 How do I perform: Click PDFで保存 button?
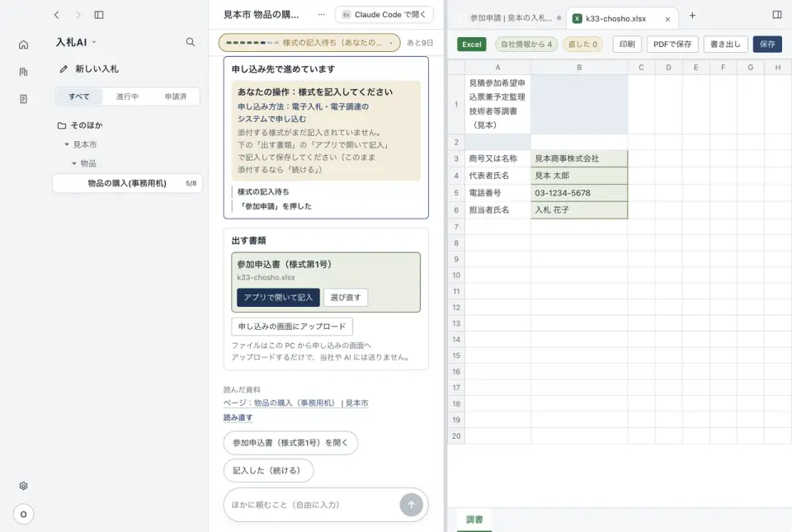(672, 45)
